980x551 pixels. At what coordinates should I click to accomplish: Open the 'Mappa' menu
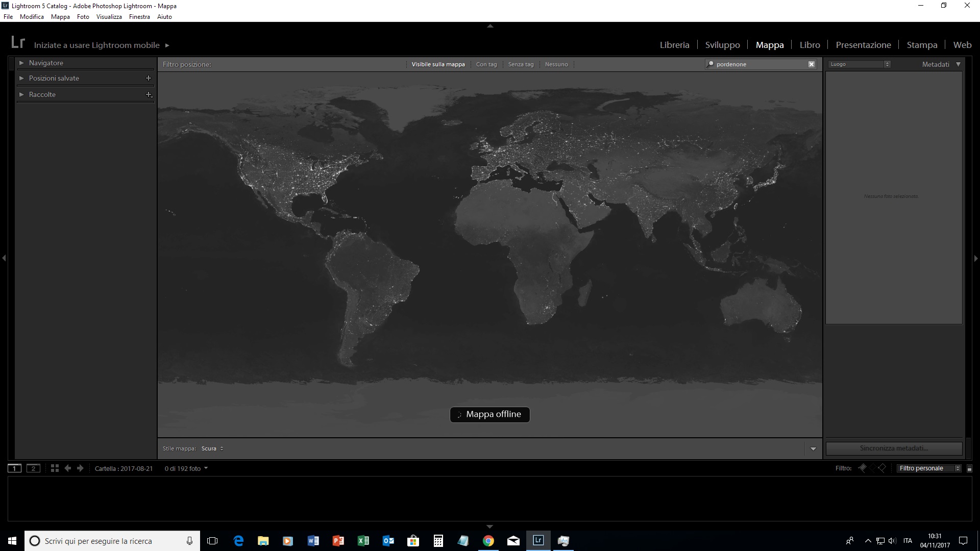[60, 16]
